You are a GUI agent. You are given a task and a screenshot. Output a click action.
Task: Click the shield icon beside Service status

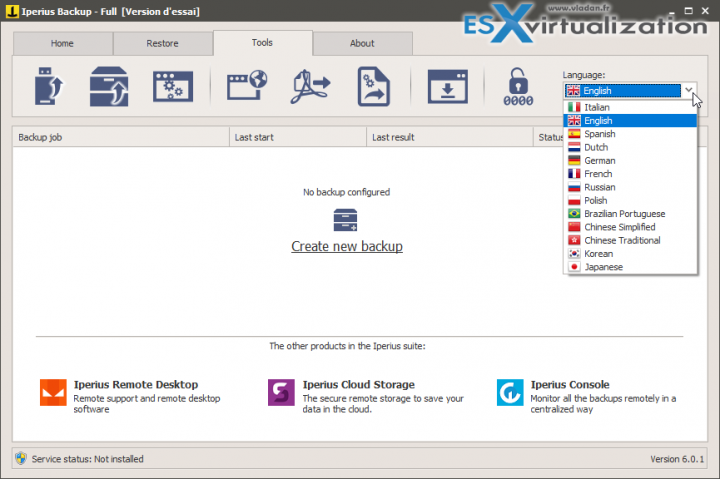click(x=21, y=458)
